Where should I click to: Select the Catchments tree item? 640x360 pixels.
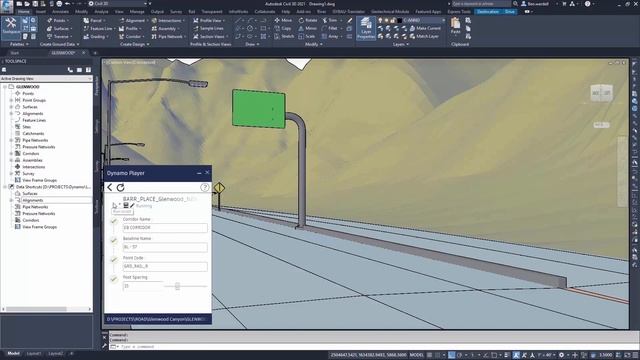coord(33,133)
